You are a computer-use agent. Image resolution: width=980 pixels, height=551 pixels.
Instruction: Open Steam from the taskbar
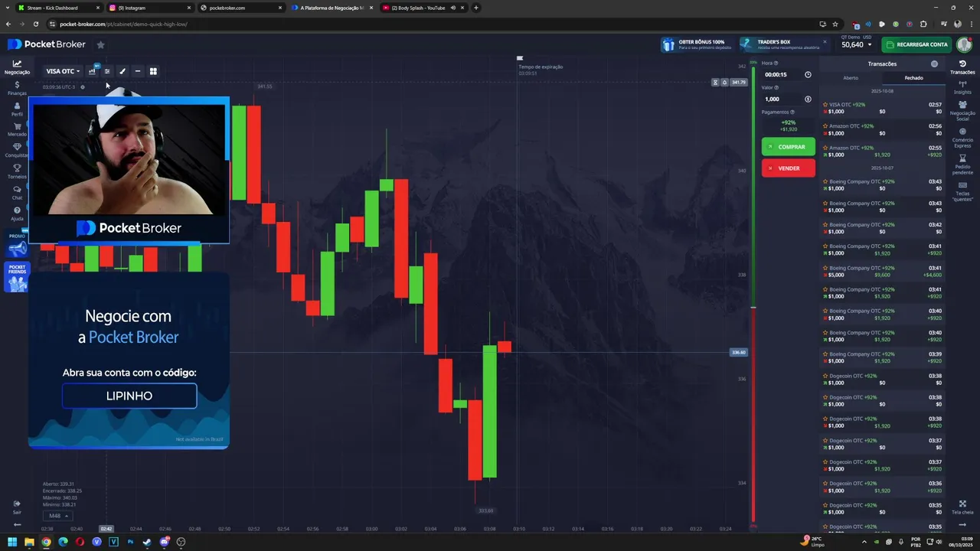coord(147,542)
